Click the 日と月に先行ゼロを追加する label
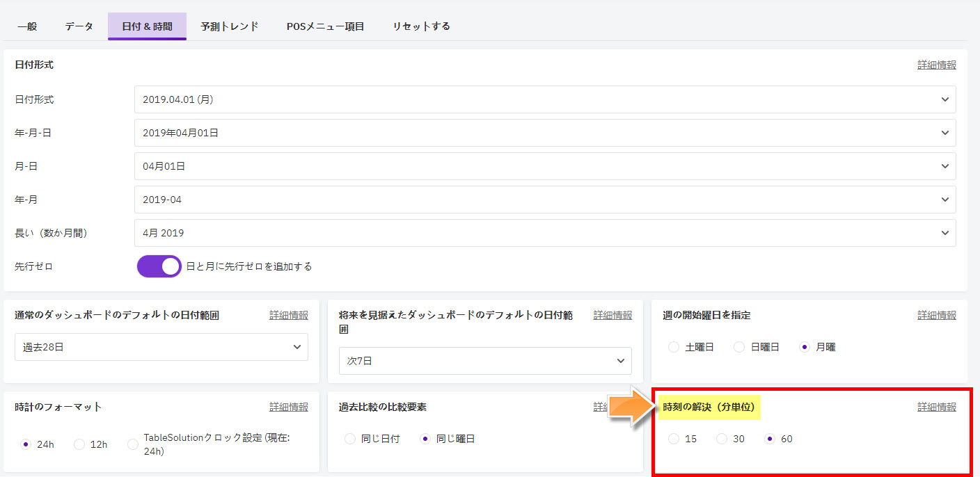Image resolution: width=980 pixels, height=477 pixels. point(249,266)
